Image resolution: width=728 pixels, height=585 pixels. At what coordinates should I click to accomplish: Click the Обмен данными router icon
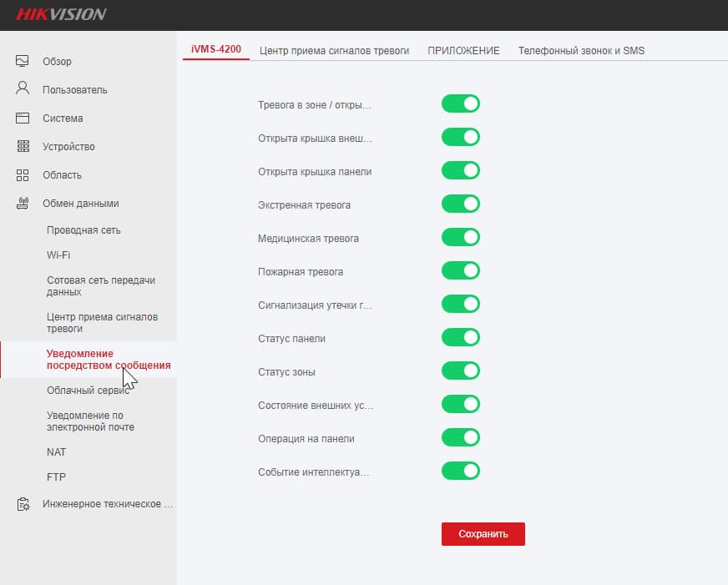[x=23, y=203]
